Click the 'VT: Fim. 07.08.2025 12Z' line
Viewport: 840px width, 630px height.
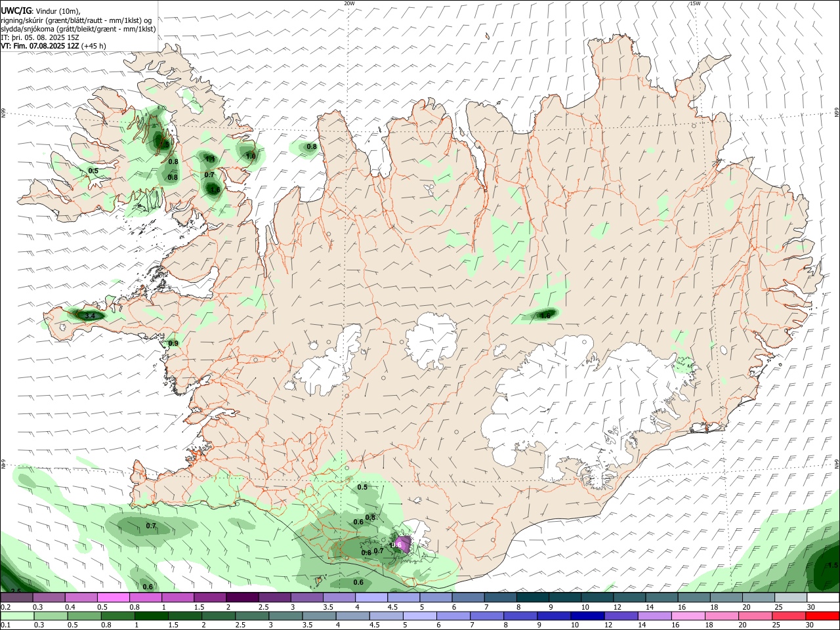(x=40, y=46)
